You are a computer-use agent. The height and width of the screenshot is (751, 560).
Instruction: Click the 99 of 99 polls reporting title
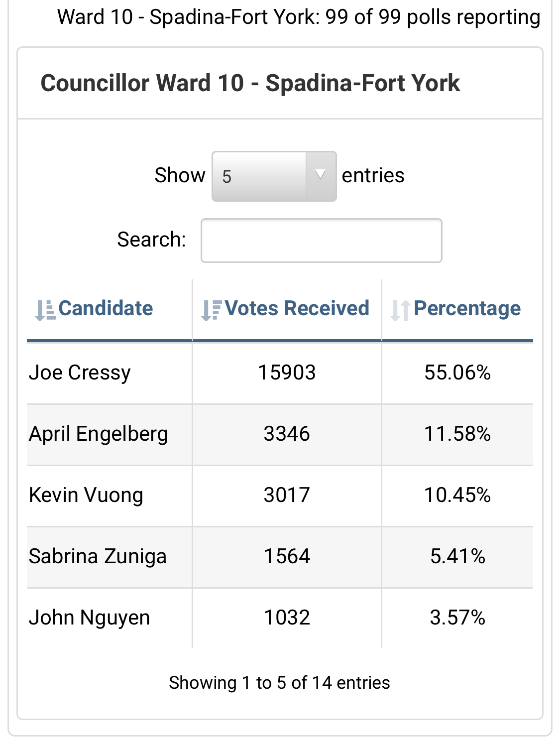(299, 17)
